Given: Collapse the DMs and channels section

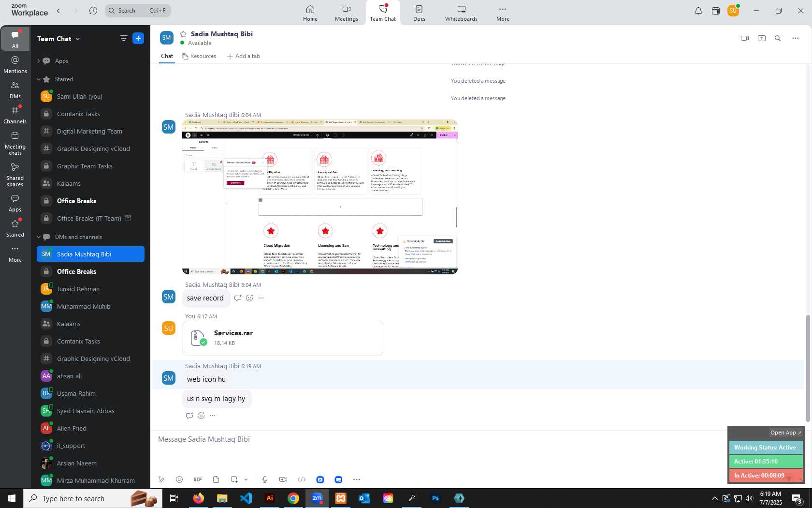Looking at the screenshot, I should [38, 237].
